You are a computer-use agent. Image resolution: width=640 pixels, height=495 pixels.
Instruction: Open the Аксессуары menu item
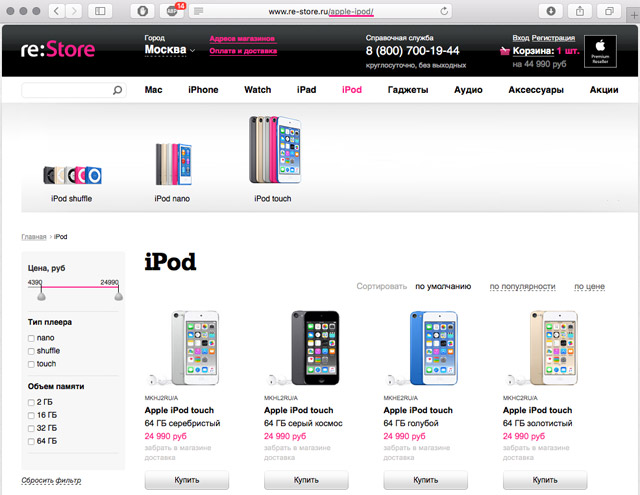pos(536,90)
